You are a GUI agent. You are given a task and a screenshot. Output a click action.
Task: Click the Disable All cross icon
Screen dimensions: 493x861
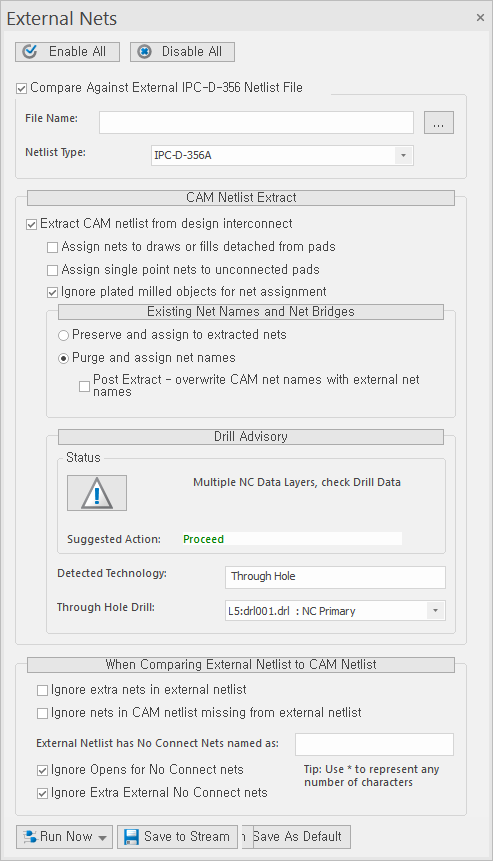pos(144,52)
